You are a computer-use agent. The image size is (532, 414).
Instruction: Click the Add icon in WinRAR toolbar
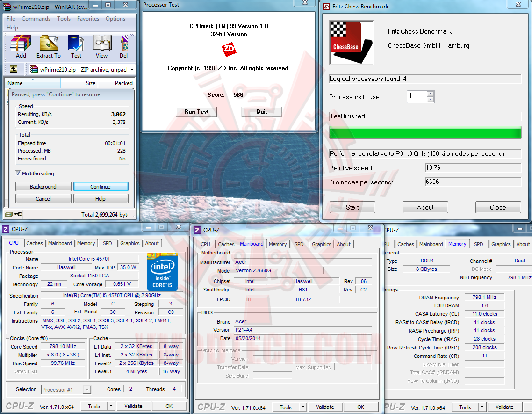pos(21,46)
